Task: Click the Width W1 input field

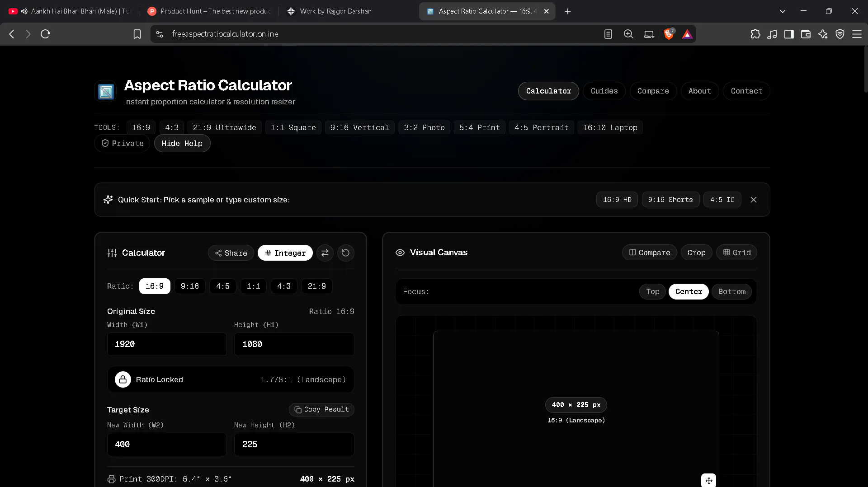Action: click(167, 344)
